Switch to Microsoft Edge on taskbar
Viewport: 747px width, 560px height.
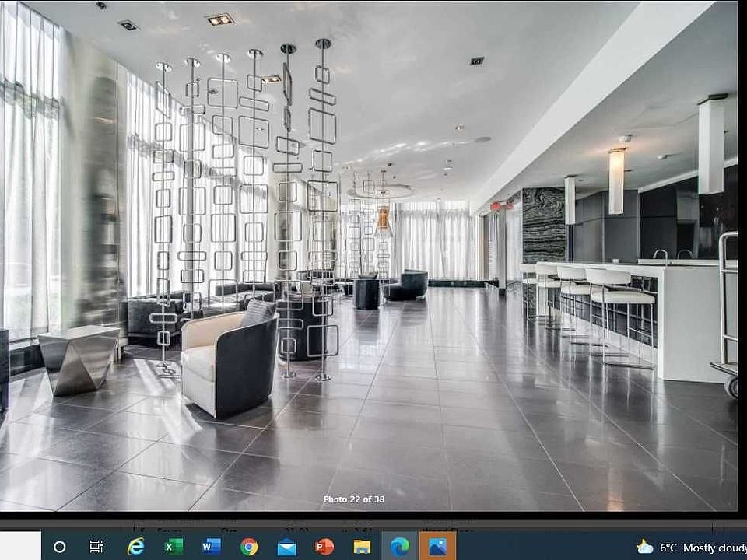pyautogui.click(x=400, y=547)
